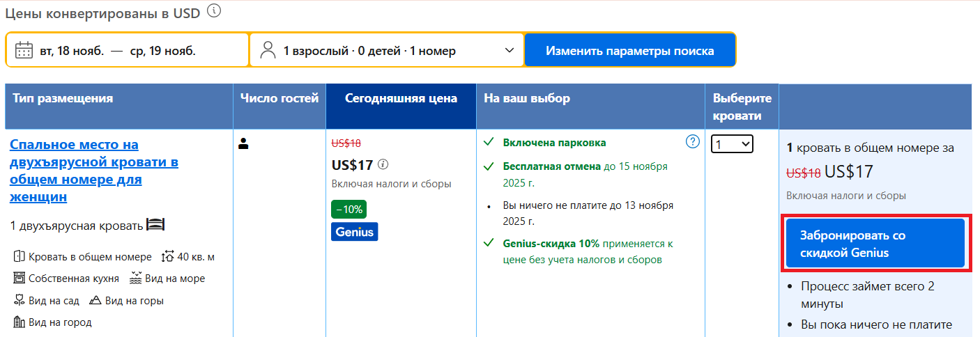Viewport: 980px width, 337px height.
Task: Click the blue Genius badge
Action: (354, 232)
